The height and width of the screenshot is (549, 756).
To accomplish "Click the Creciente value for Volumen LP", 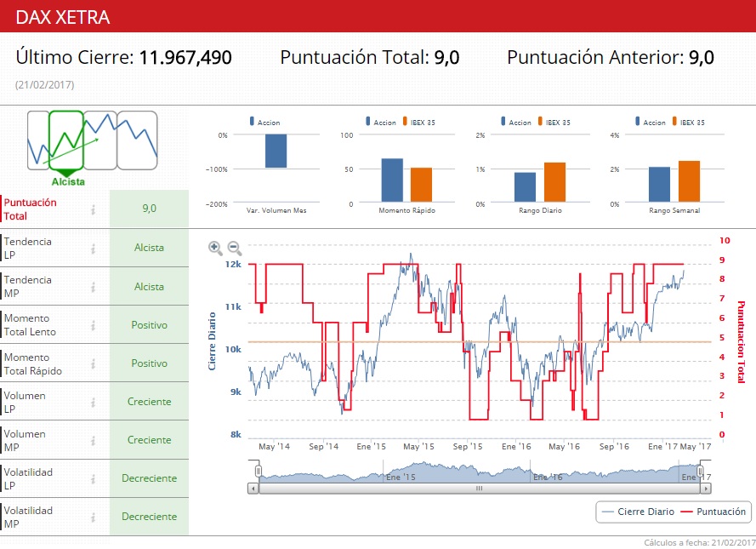I will click(149, 402).
